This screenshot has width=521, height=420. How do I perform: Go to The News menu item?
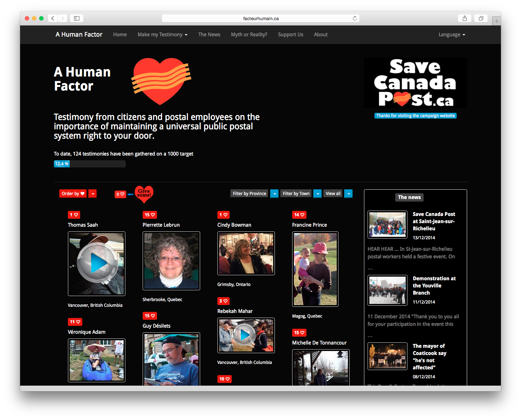[209, 35]
